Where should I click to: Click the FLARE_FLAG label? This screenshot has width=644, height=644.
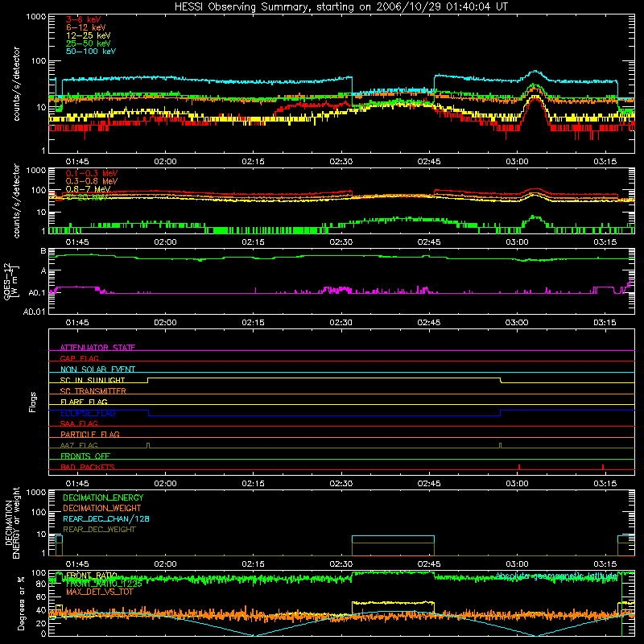(84, 402)
